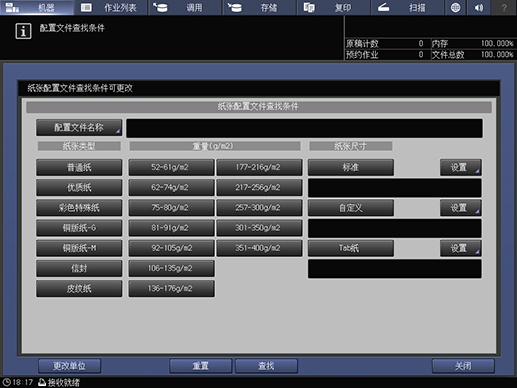The width and height of the screenshot is (517, 388).
Task: Toggle weight 81-91g/m2
Action: click(x=171, y=228)
